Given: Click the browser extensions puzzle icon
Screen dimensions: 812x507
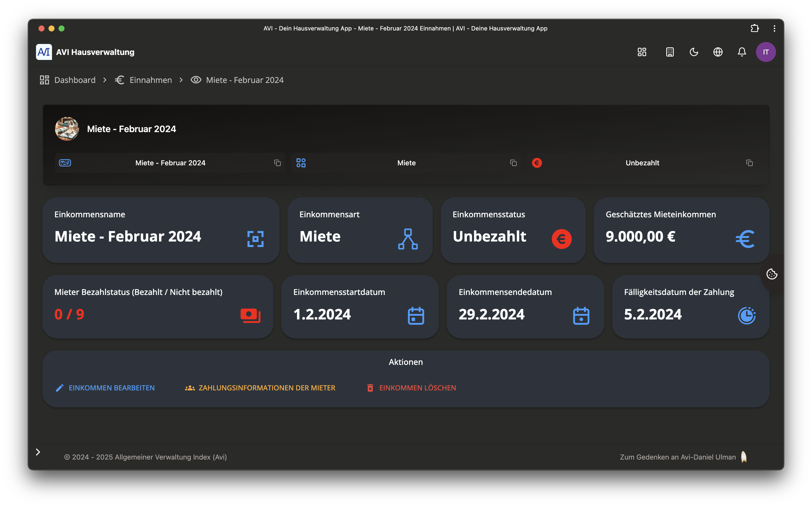Looking at the screenshot, I should pos(754,28).
